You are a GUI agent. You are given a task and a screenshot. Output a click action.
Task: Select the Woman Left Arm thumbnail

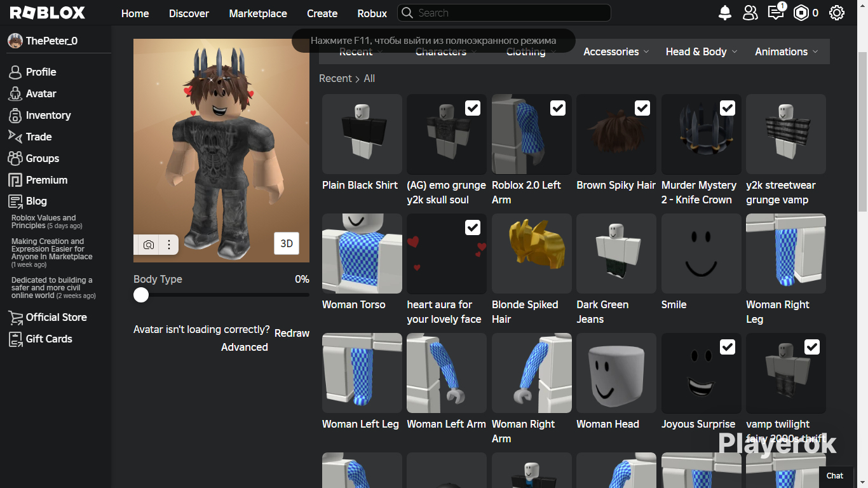point(447,373)
